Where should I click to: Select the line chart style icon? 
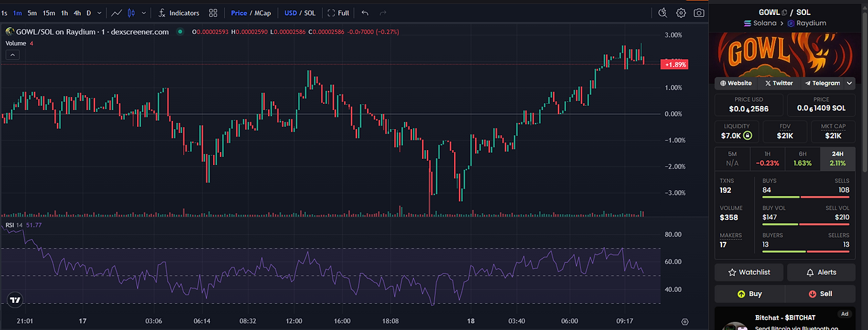tap(116, 13)
